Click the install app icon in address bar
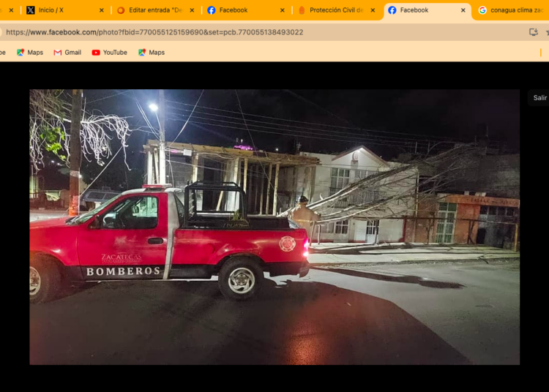This screenshot has width=549, height=392. coord(533,32)
